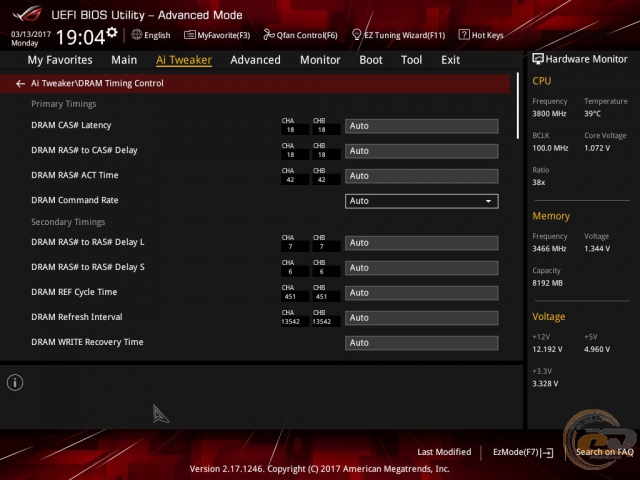The image size is (640, 480).
Task: Open the Tool tab
Action: 411,60
